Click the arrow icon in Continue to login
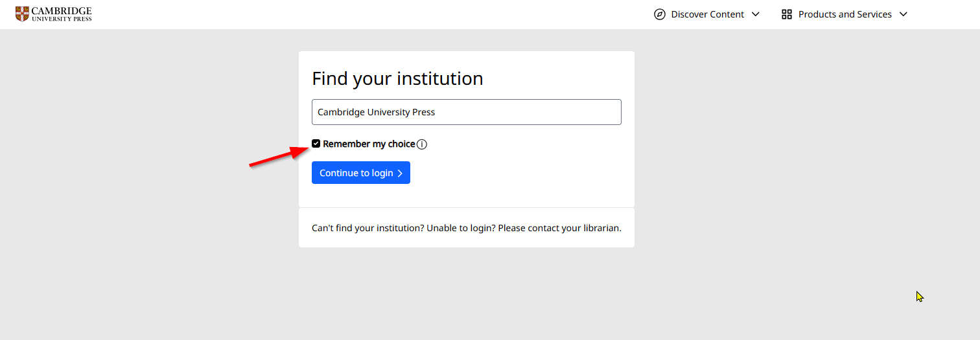 tap(400, 173)
